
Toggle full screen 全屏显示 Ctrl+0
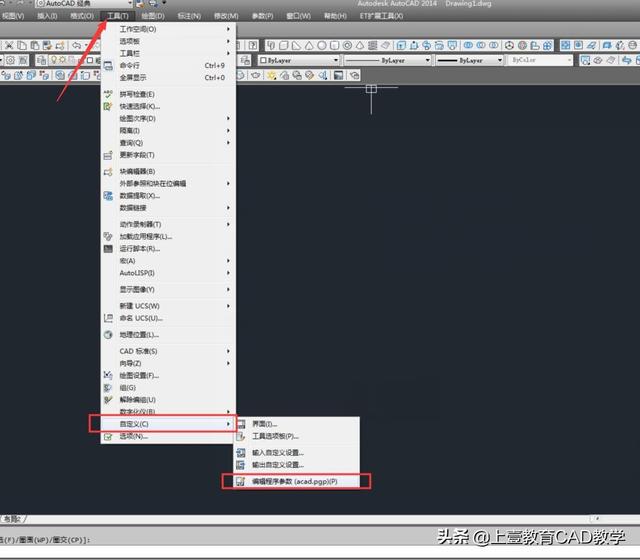coord(168,78)
